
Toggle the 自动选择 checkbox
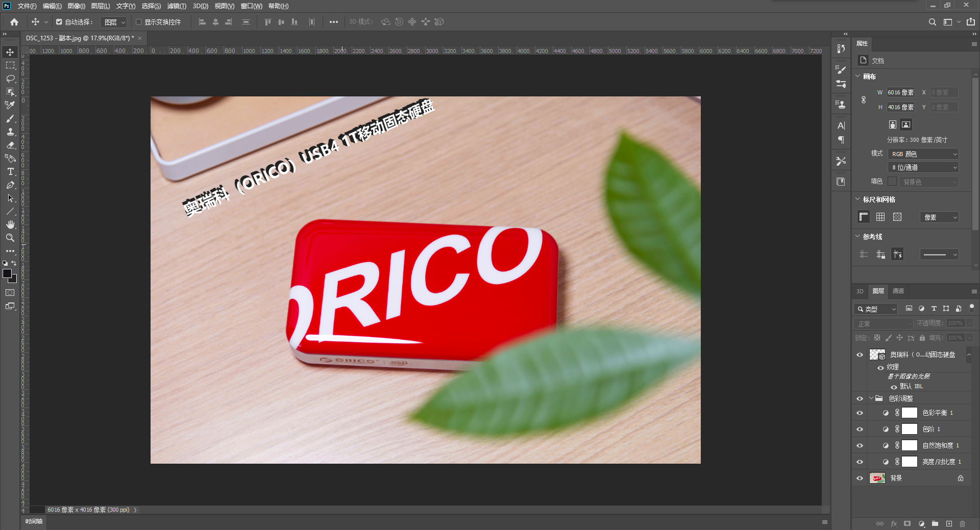[59, 22]
